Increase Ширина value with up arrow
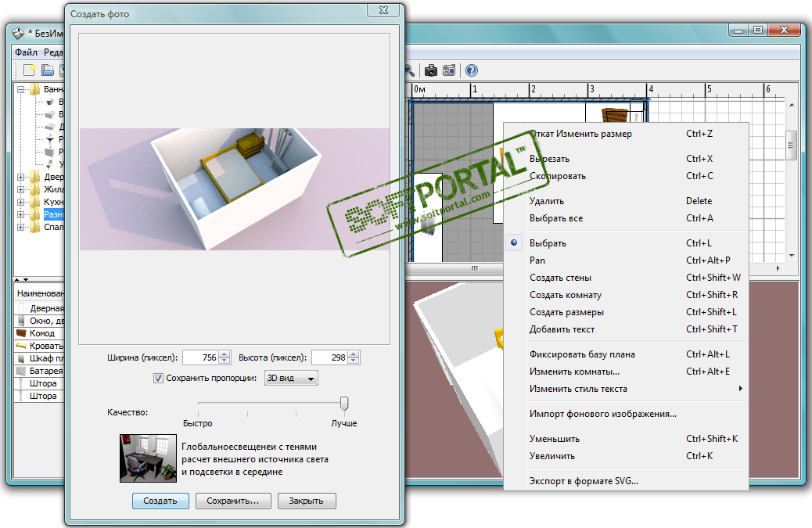This screenshot has width=812, height=528. (x=225, y=354)
